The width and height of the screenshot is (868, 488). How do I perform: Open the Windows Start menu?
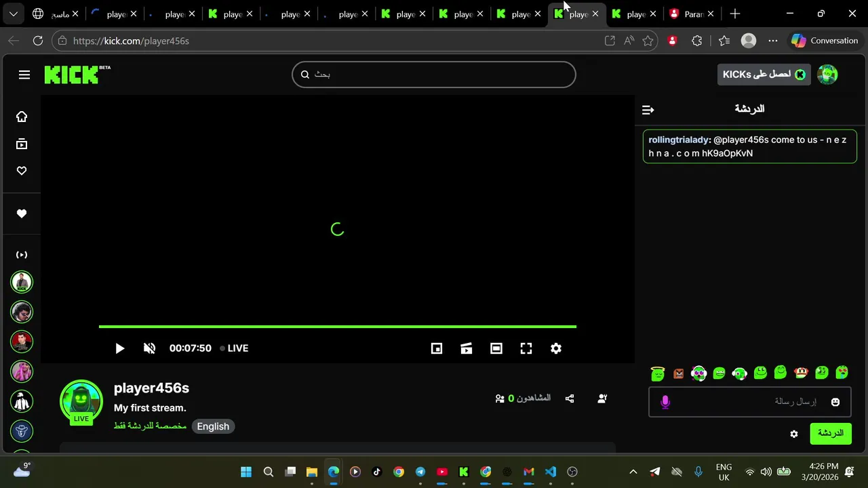tap(246, 472)
